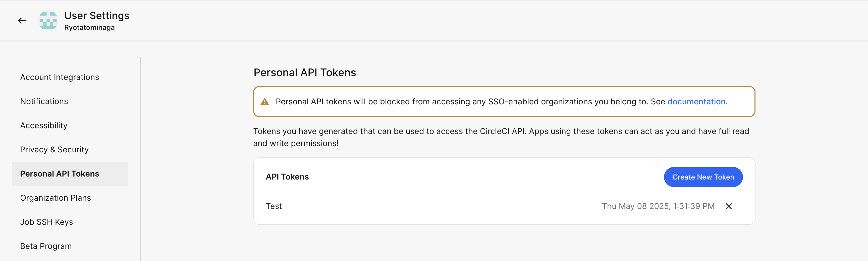This screenshot has width=868, height=261.
Task: Click the back arrow icon
Action: (x=22, y=21)
